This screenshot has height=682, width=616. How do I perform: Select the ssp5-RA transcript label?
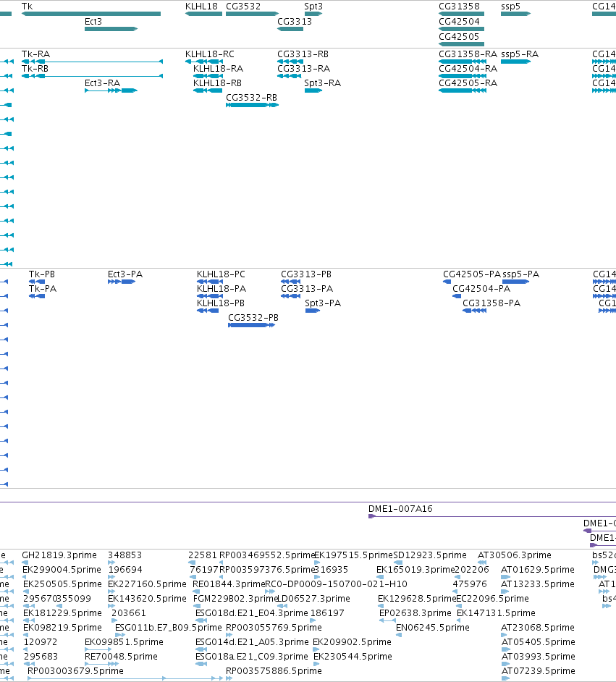520,54
